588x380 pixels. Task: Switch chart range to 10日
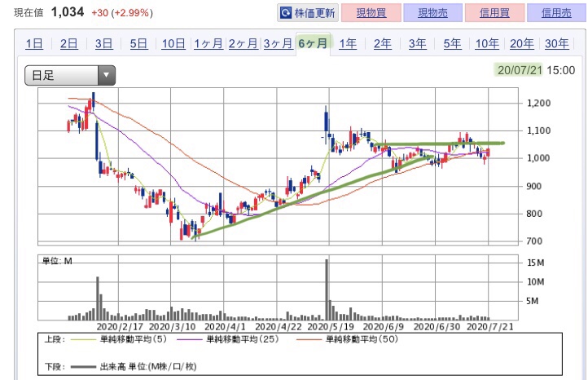click(173, 44)
